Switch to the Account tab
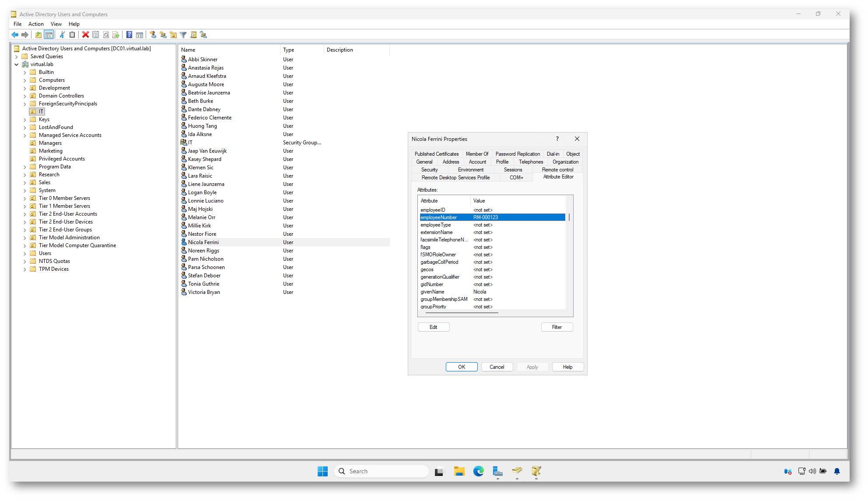 [477, 162]
